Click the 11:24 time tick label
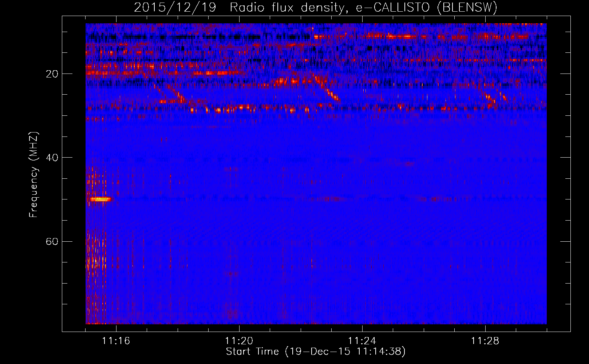 tap(362, 341)
